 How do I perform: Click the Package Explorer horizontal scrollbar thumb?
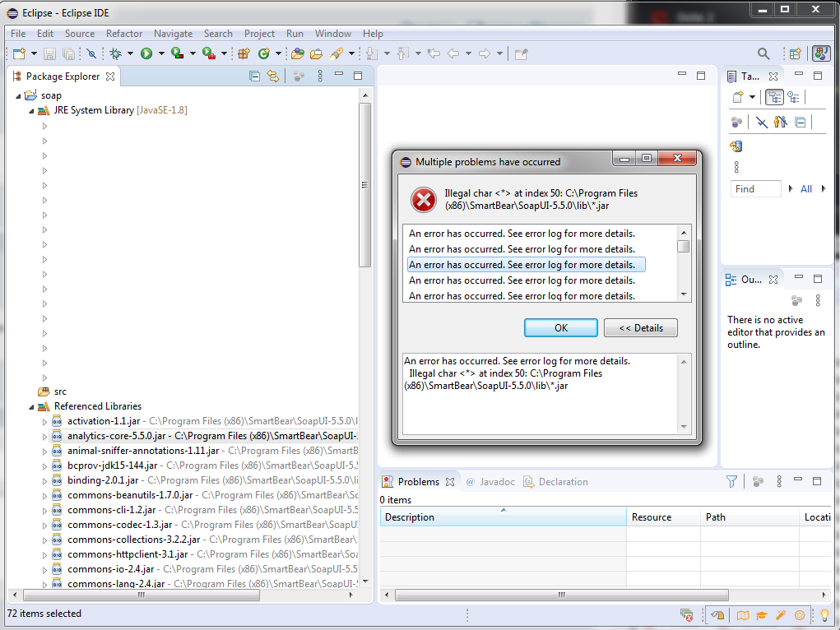pyautogui.click(x=142, y=595)
